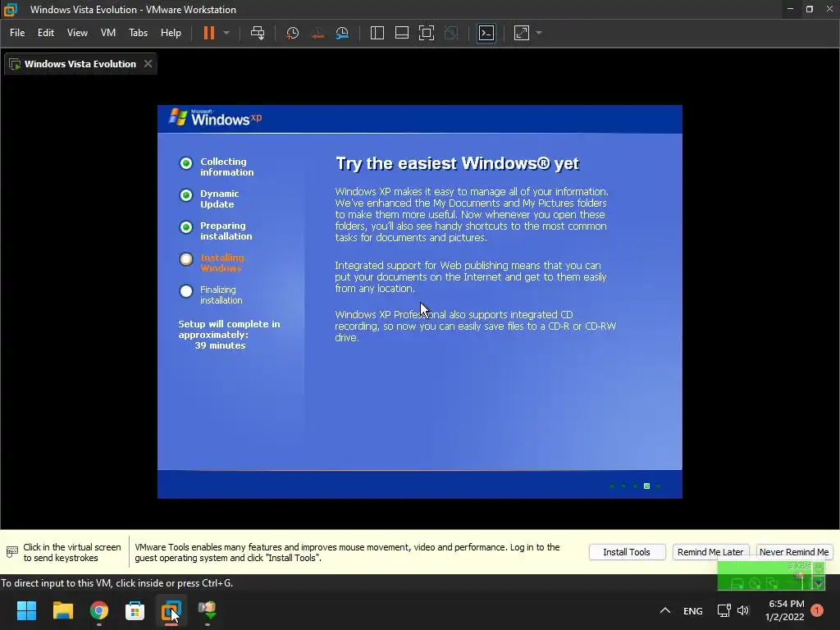Open volume control tray icon
This screenshot has width=840, height=630.
tap(743, 610)
